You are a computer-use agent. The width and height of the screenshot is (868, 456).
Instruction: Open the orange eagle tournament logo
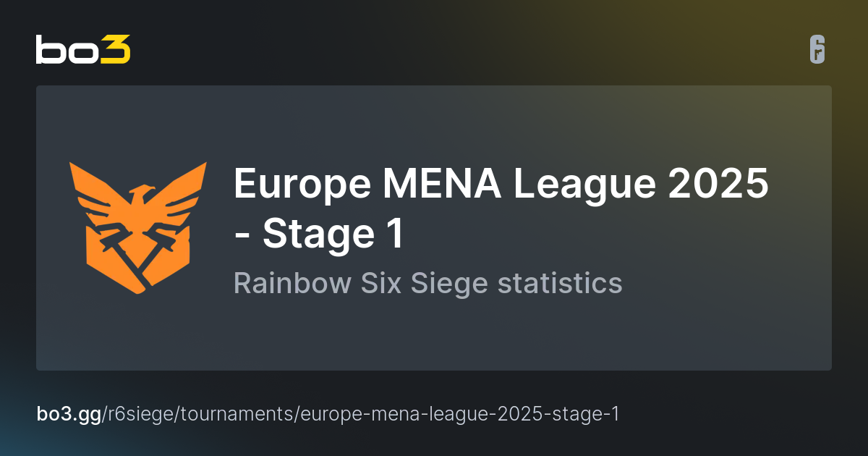click(138, 228)
